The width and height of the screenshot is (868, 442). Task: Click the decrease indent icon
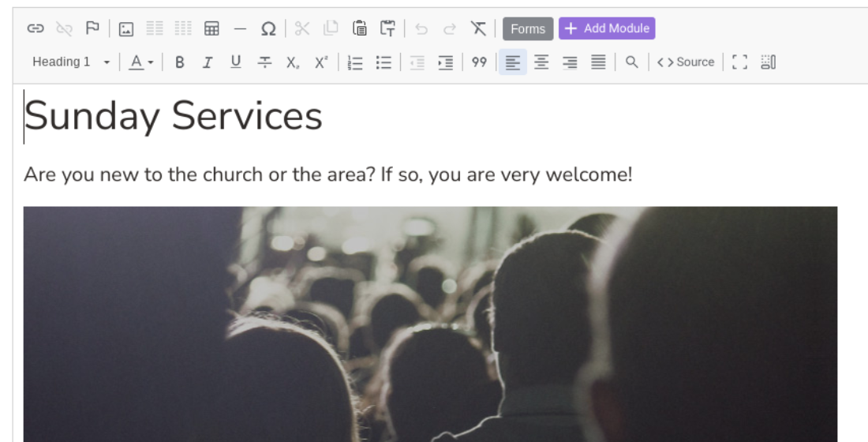pos(417,62)
